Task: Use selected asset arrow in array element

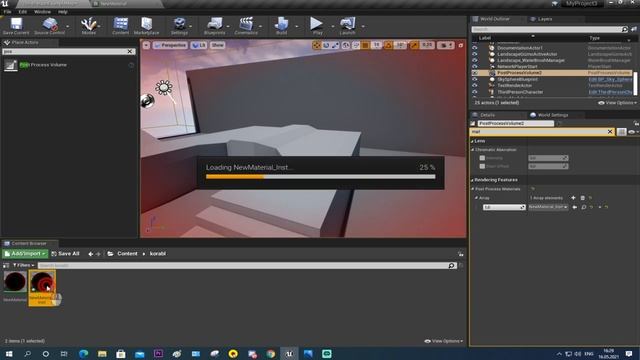Action: 575,207
